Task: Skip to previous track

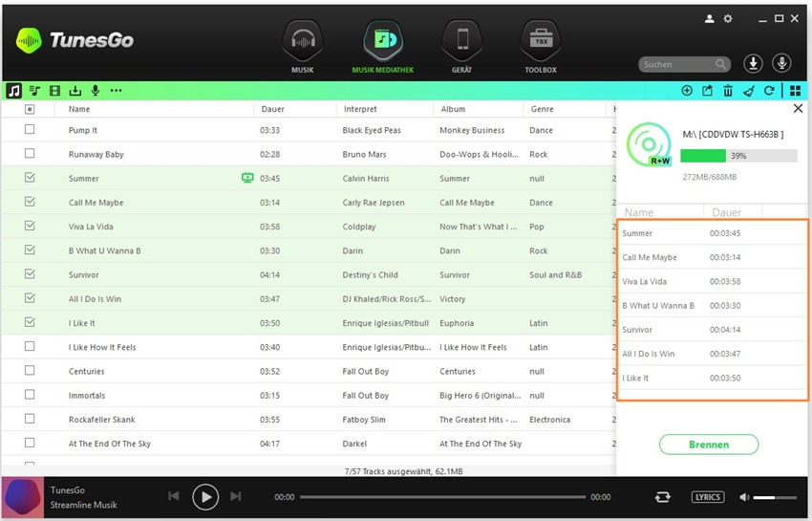Action: click(x=174, y=496)
